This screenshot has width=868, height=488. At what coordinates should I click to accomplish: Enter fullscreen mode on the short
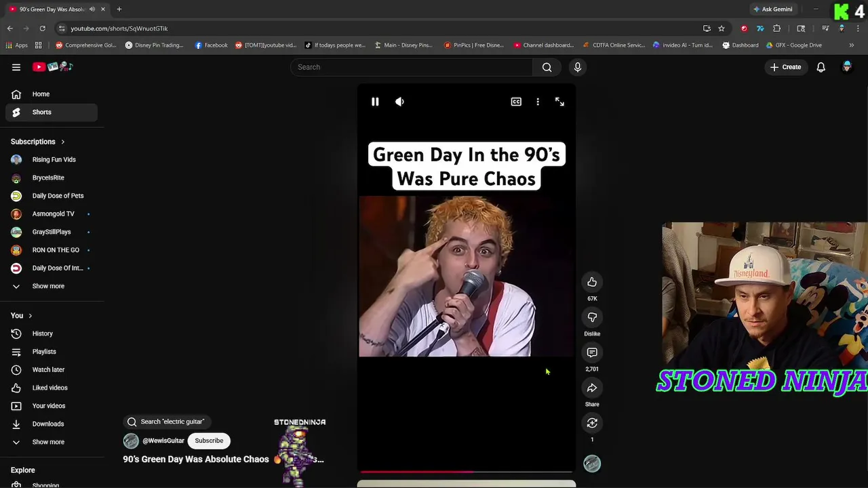[559, 102]
